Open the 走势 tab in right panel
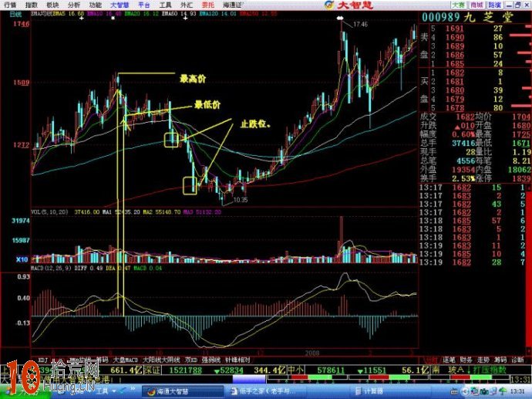Viewport: 532px width, 399px height. click(x=483, y=360)
